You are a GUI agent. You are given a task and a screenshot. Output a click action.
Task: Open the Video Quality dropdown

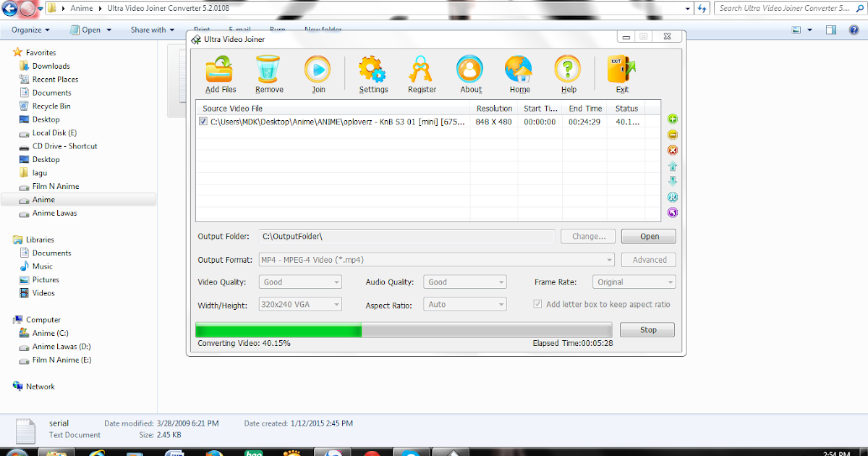tap(300, 282)
